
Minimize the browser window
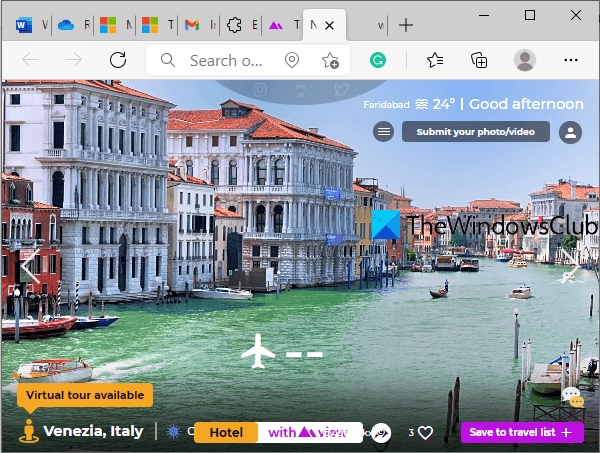[x=484, y=15]
